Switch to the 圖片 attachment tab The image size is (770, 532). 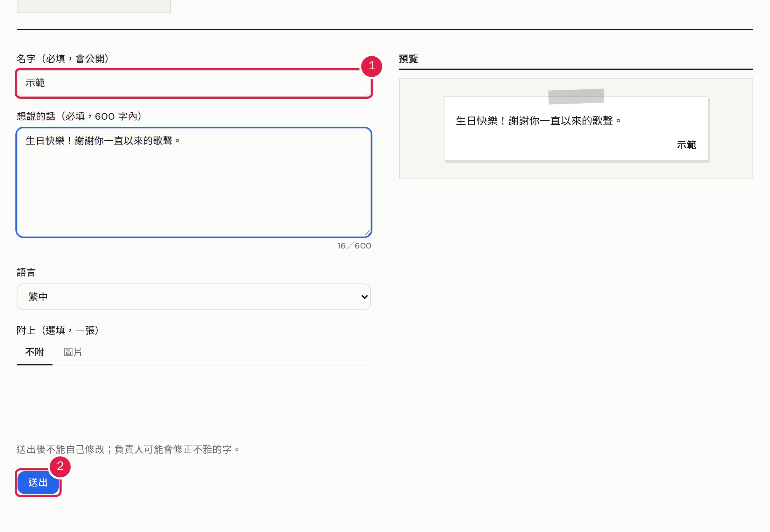click(73, 352)
